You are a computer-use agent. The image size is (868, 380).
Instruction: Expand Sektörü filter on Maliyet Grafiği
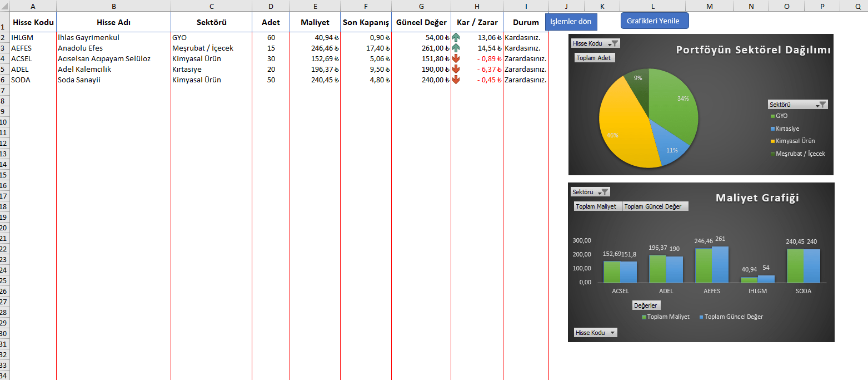[603, 192]
